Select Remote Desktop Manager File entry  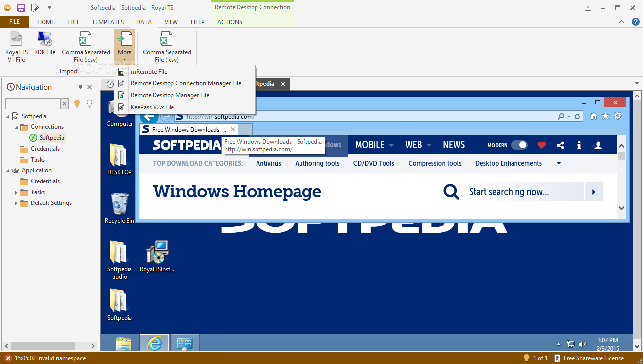184,95
